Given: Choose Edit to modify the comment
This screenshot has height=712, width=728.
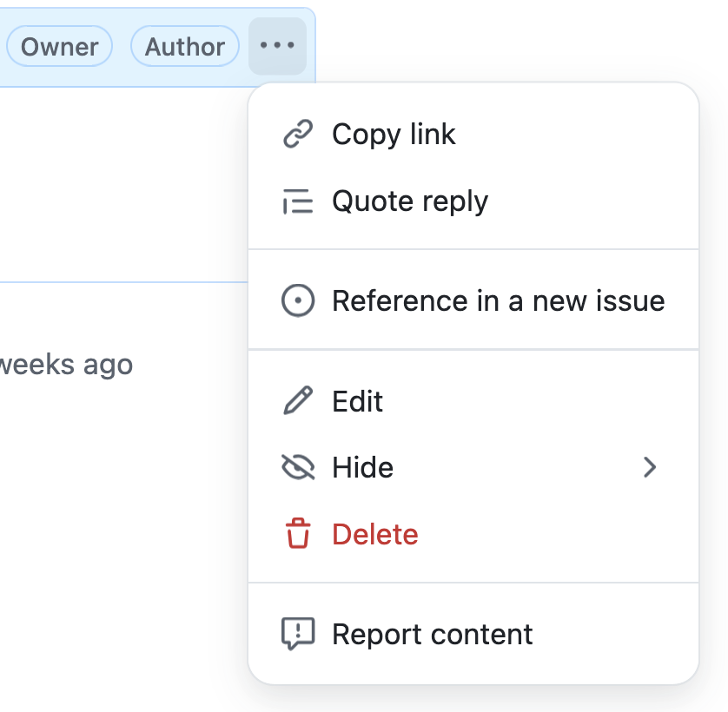Looking at the screenshot, I should coord(358,401).
